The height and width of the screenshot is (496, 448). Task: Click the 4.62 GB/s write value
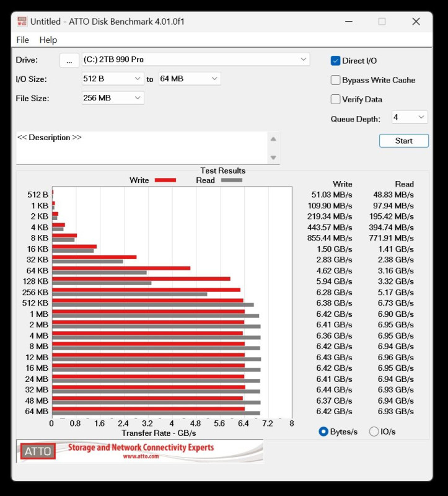point(334,271)
